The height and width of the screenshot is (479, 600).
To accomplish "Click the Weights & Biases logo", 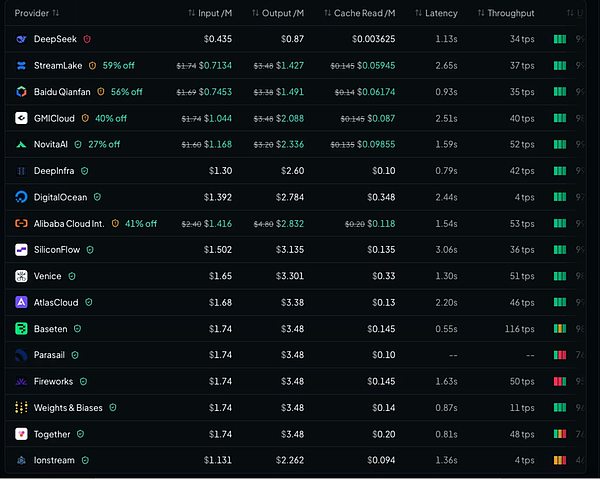I will pos(21,408).
